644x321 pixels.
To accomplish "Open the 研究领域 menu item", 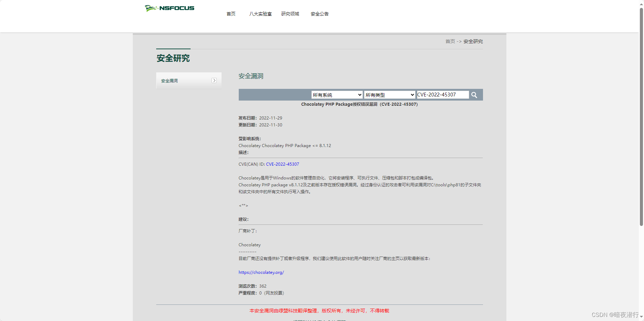I will (x=290, y=14).
